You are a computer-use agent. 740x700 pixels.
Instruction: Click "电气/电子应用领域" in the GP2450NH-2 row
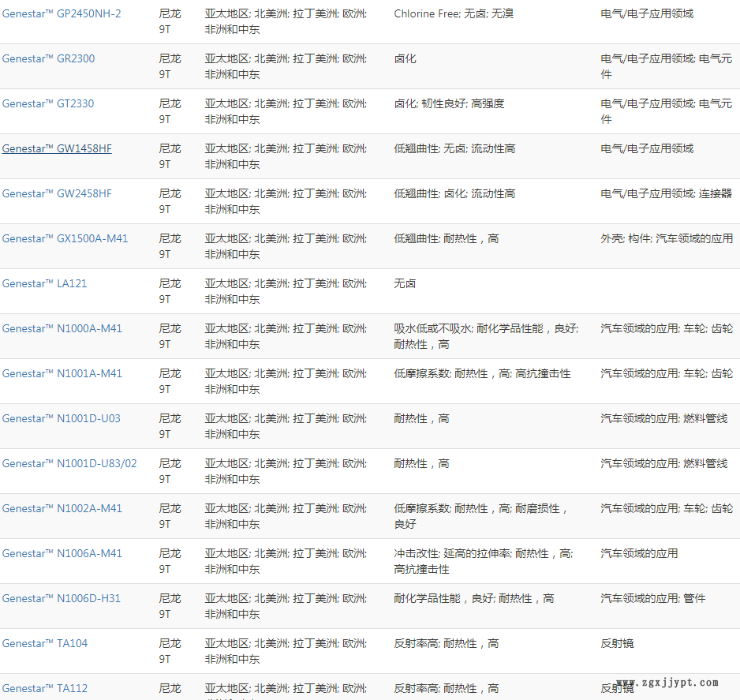[x=647, y=13]
